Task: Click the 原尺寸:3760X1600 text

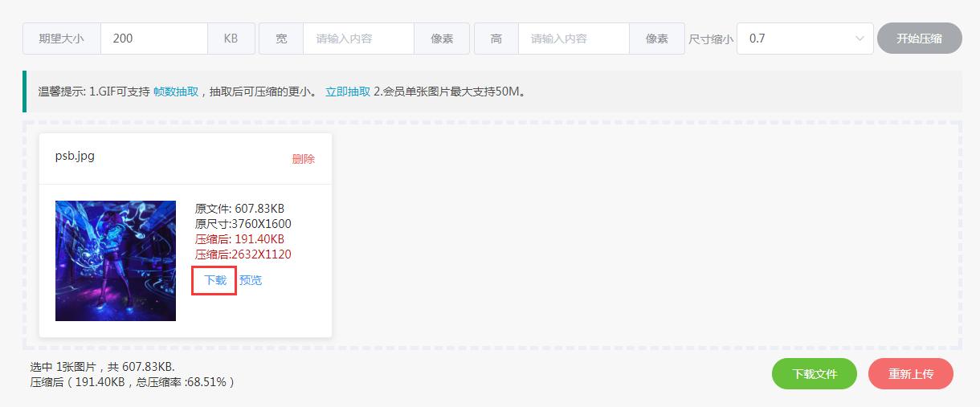Action: (x=243, y=224)
